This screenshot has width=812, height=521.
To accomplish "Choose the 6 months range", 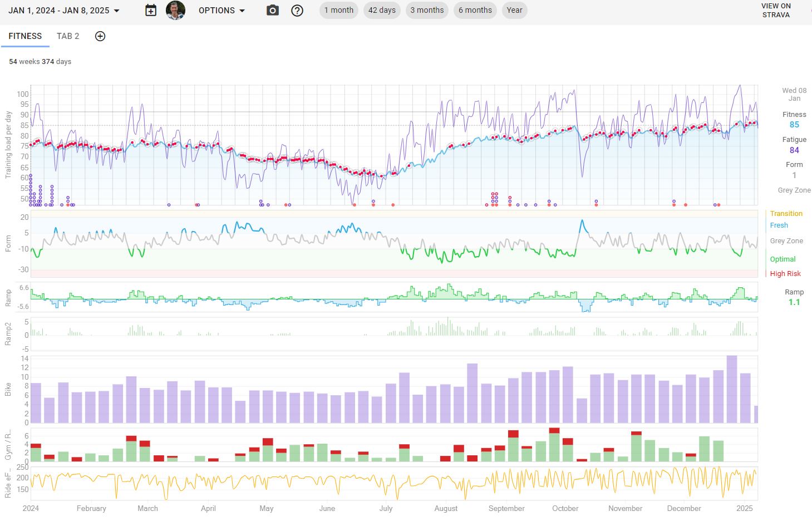I will click(x=475, y=10).
